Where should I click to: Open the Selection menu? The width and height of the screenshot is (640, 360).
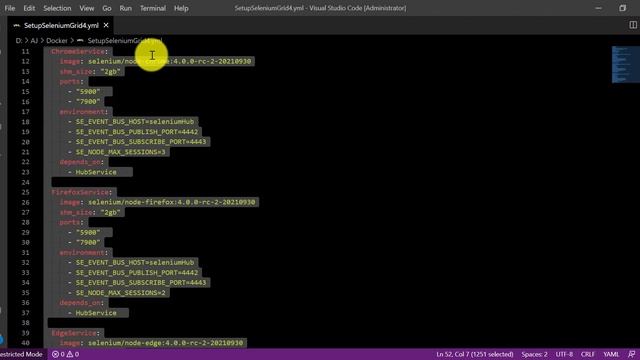tap(57, 8)
